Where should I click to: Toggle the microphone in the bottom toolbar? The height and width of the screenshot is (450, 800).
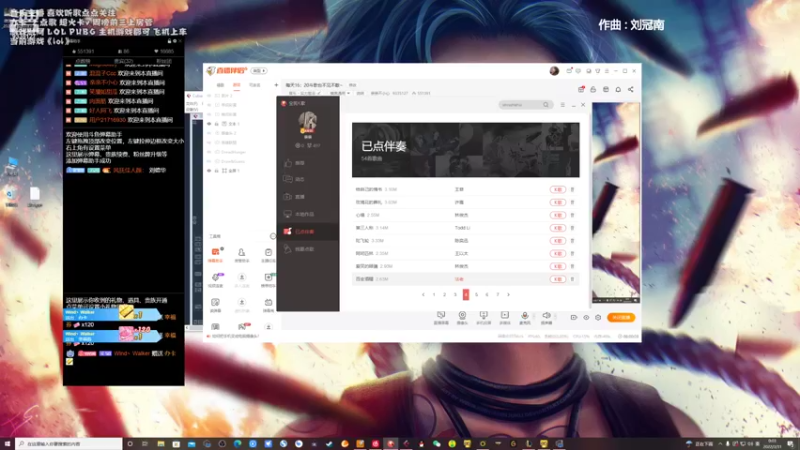click(x=524, y=317)
